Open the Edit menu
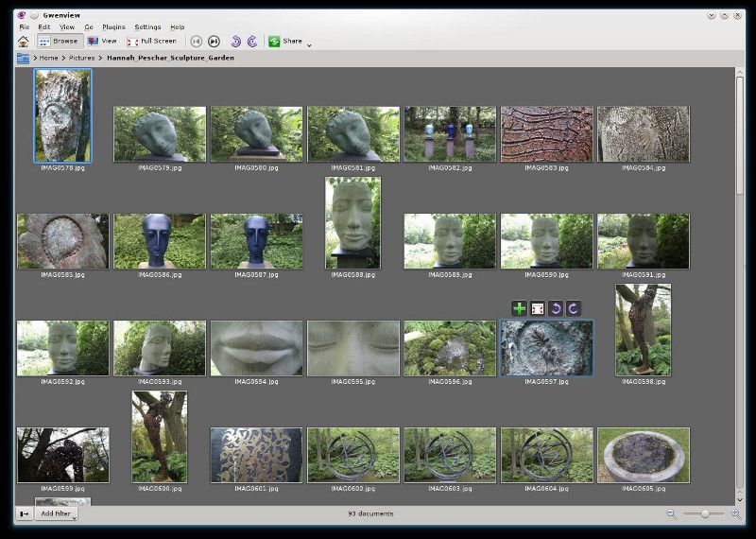Viewport: 756px width, 539px height. pos(43,27)
